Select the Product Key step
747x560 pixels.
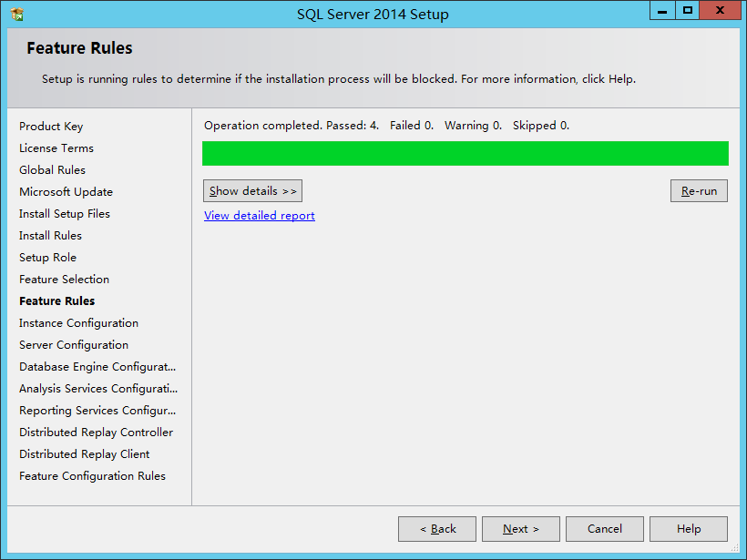click(x=51, y=127)
